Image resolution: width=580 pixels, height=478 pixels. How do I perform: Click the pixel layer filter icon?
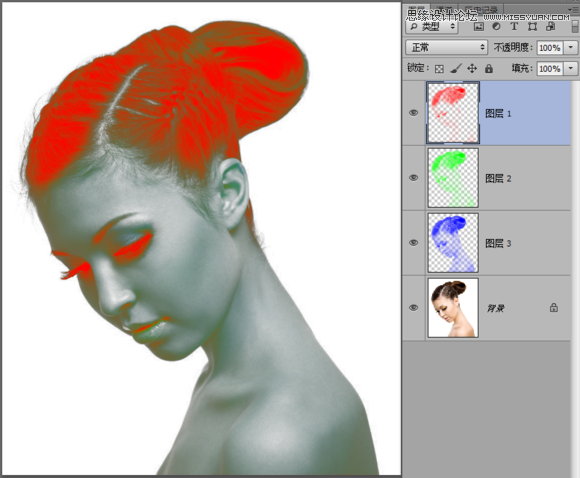coord(479,27)
